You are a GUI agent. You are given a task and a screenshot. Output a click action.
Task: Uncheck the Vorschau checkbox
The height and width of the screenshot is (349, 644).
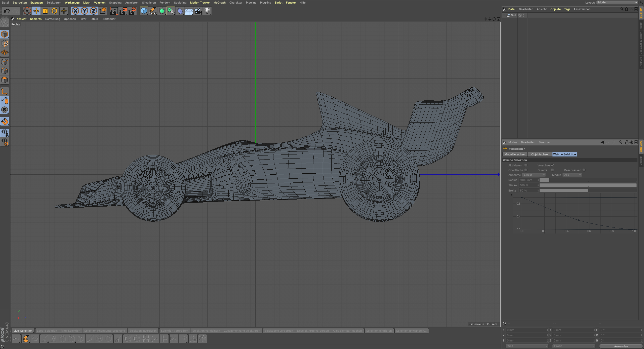(552, 165)
